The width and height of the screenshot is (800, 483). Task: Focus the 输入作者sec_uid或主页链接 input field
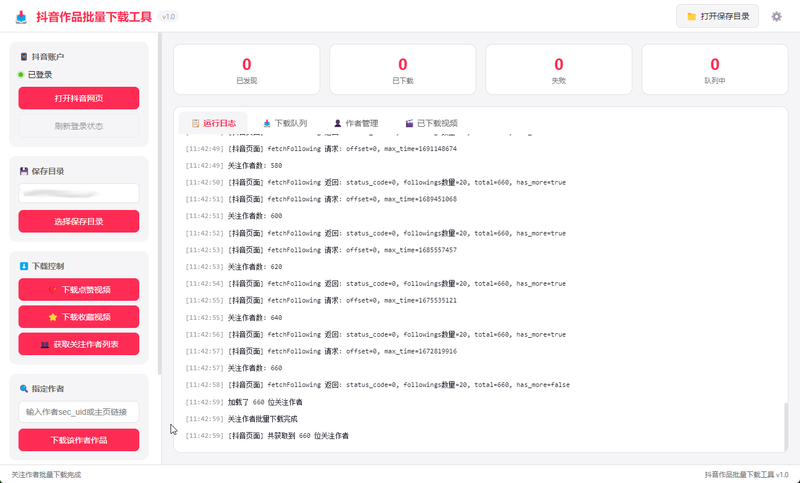[79, 412]
